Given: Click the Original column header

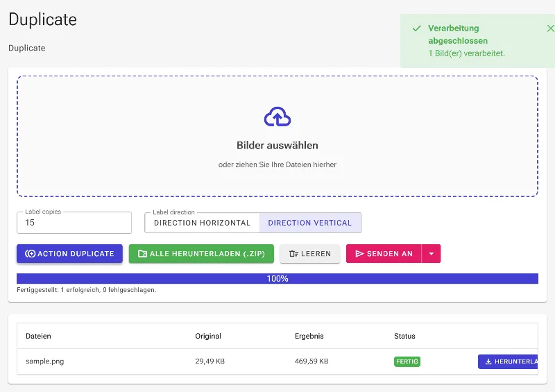Looking at the screenshot, I should point(208,336).
